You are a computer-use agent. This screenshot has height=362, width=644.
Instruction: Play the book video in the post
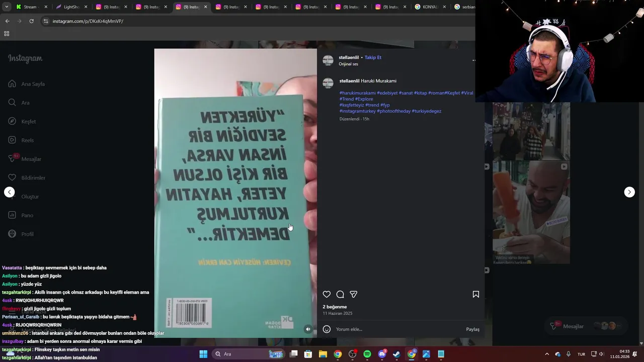tap(235, 193)
